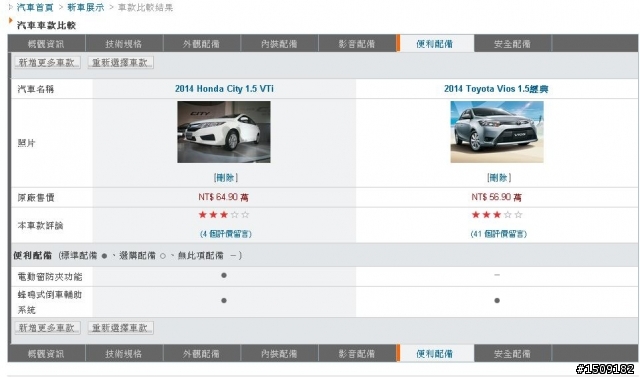Click the top 新增更多車款 button

point(47,62)
